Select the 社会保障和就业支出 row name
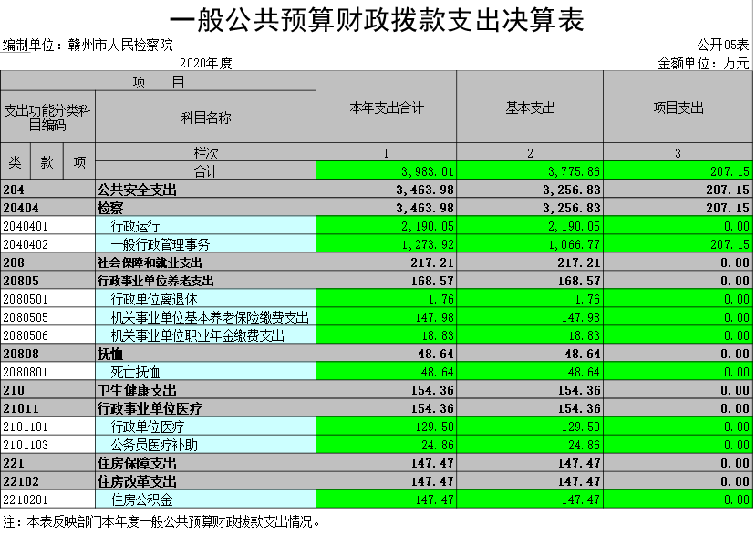This screenshot has width=756, height=535. (150, 262)
